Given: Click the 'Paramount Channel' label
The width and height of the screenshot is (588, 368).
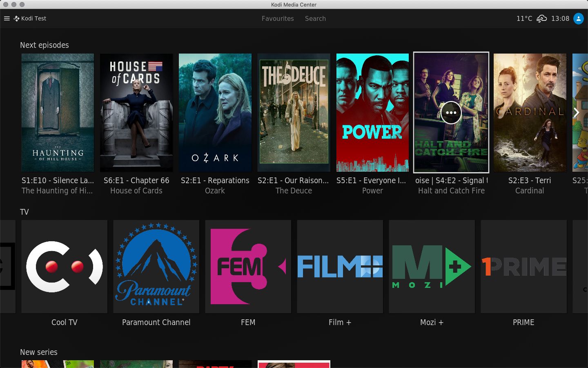Looking at the screenshot, I should (156, 322).
